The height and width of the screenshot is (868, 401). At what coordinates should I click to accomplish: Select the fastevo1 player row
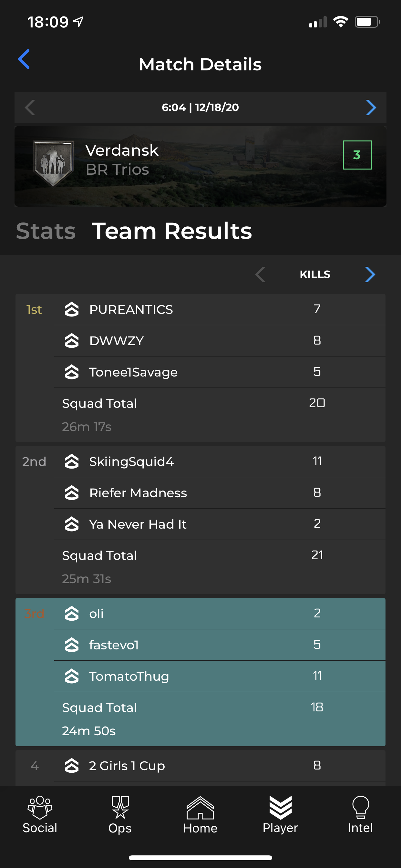[220, 645]
